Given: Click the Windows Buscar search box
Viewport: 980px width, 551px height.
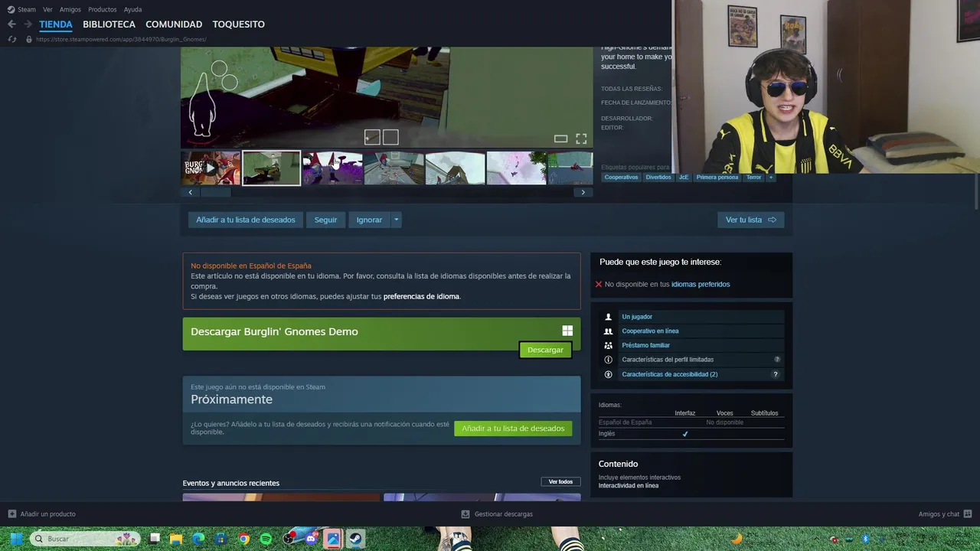Looking at the screenshot, I should tap(85, 539).
